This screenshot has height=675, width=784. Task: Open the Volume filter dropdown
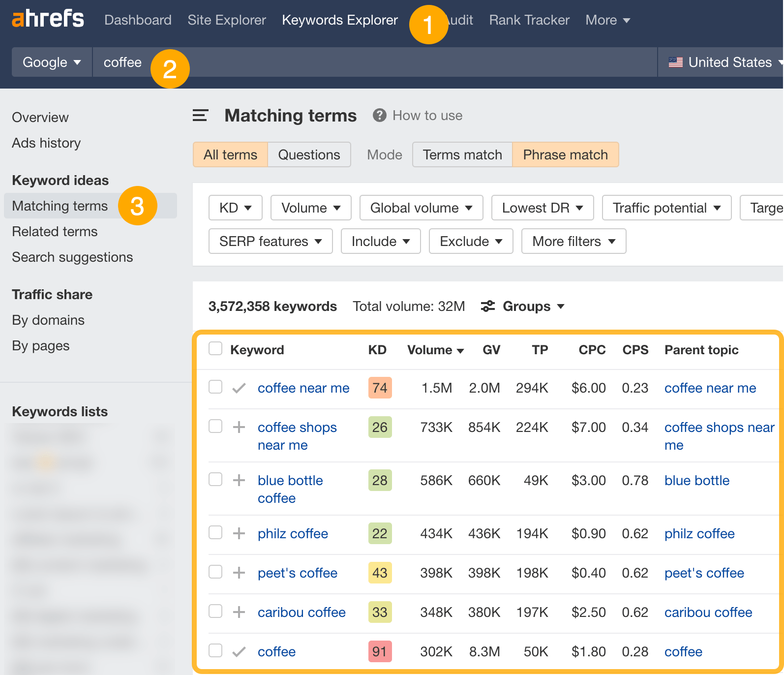click(311, 208)
